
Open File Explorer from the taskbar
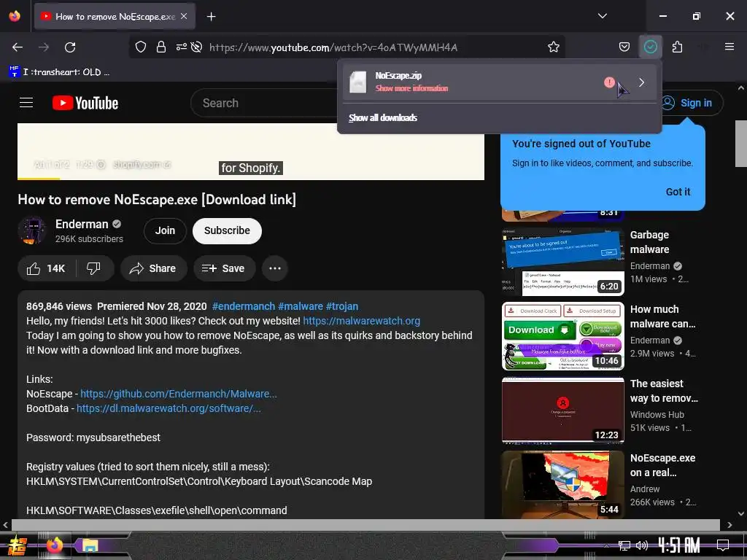pyautogui.click(x=90, y=545)
